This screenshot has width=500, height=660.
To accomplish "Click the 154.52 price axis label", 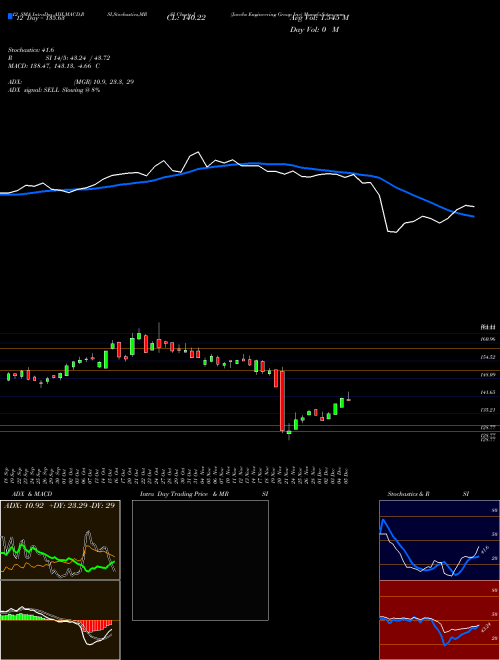I will point(488,357).
